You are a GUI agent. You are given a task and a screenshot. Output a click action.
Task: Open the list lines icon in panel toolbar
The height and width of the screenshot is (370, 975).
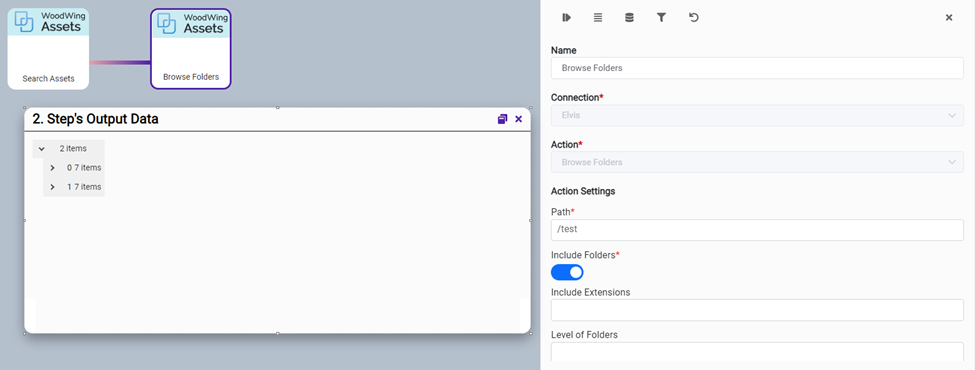point(598,17)
